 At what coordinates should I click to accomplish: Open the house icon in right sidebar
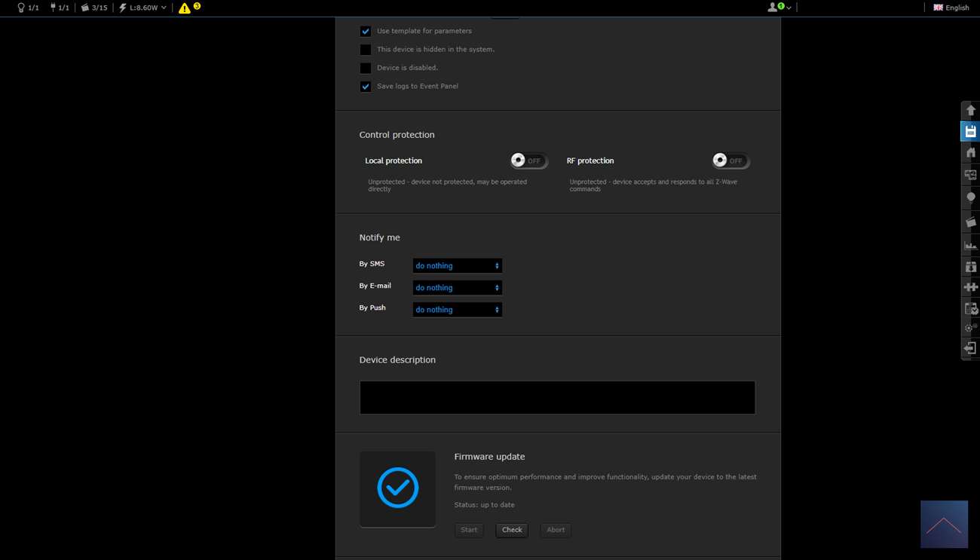pos(970,153)
